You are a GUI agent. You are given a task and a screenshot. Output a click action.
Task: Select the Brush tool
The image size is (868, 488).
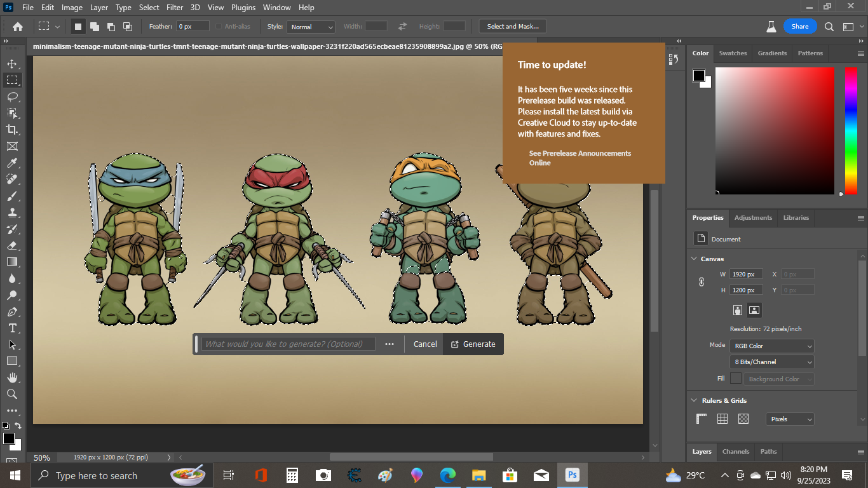(12, 196)
